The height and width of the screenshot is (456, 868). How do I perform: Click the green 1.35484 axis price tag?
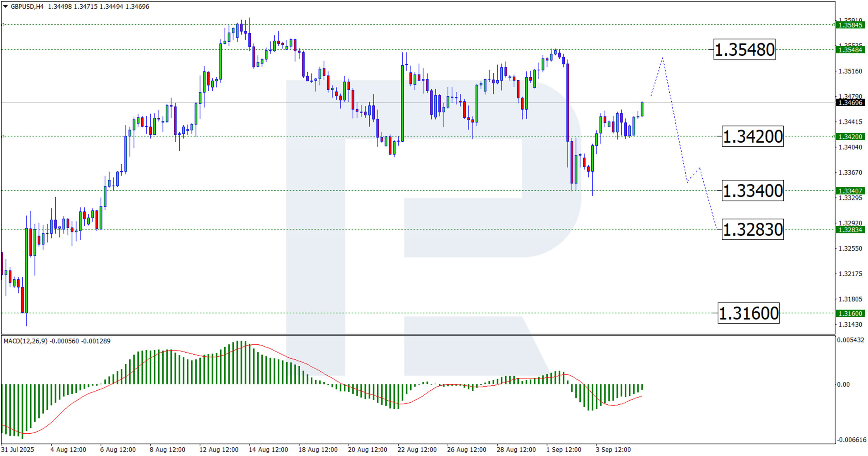pyautogui.click(x=850, y=50)
